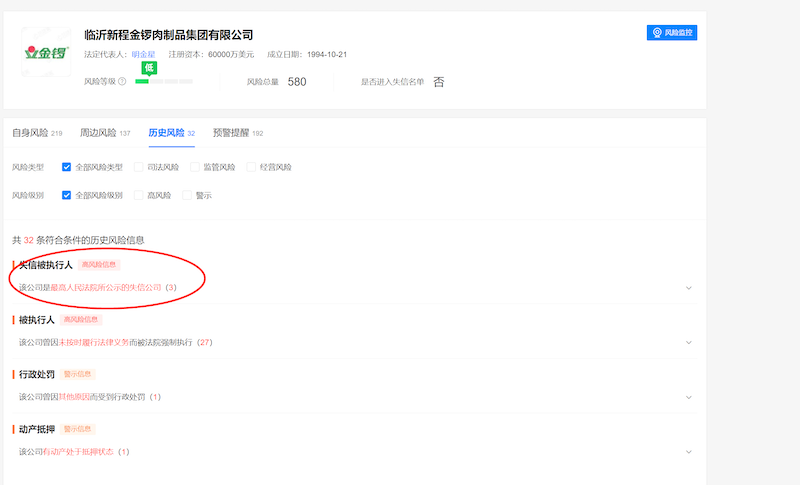Click the risk level help question icon
800x485 pixels.
[122, 82]
